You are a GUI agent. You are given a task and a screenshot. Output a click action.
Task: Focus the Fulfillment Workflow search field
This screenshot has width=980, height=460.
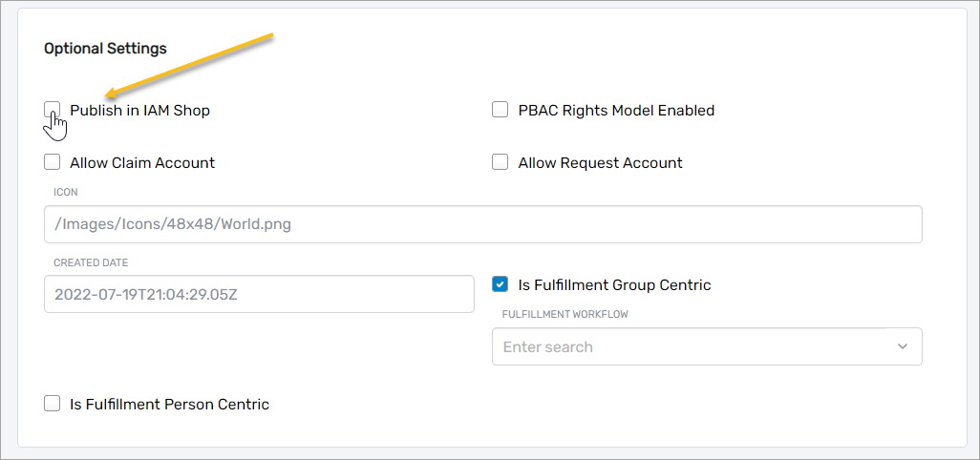coord(688,346)
